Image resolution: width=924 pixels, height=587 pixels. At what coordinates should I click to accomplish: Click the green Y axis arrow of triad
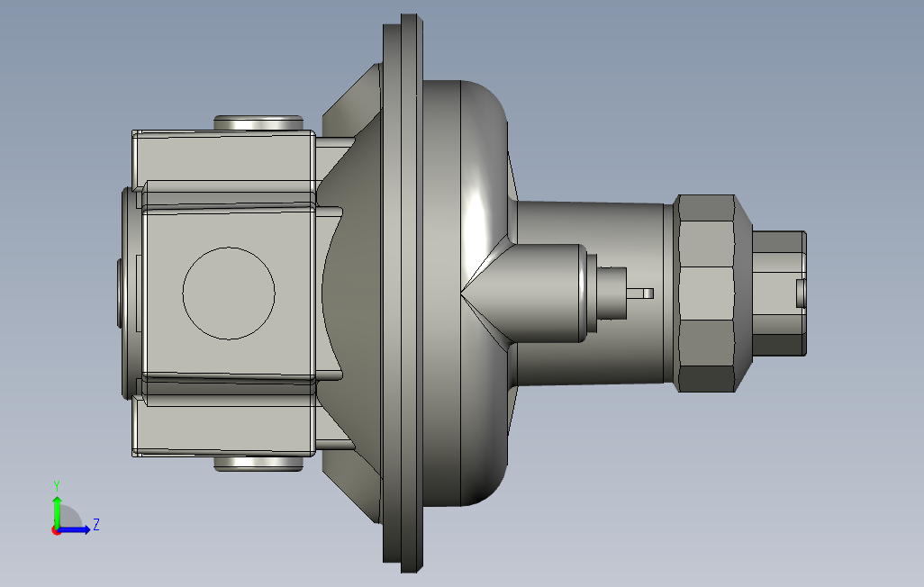coord(57,511)
